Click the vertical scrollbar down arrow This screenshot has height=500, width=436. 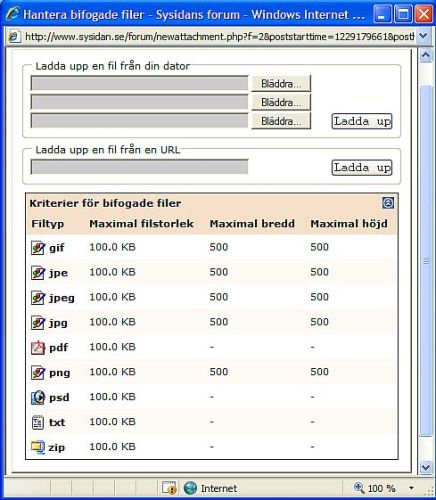[426, 467]
